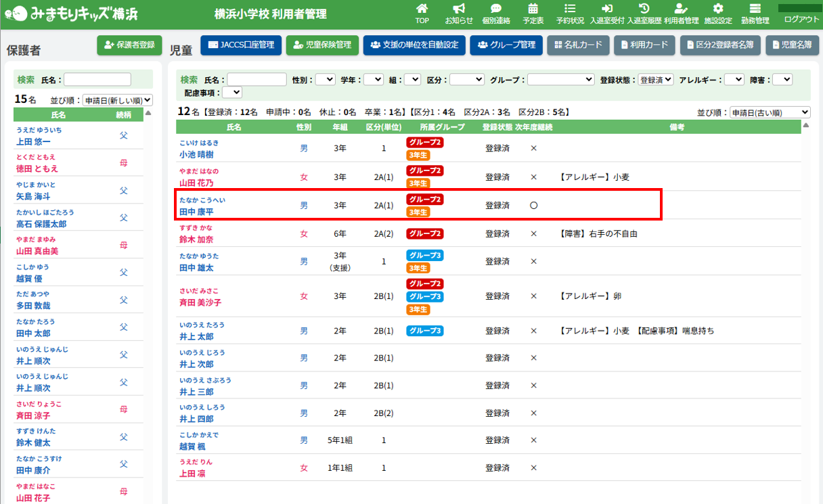The width and height of the screenshot is (823, 504).
Task: Open 勤務管理 menu icon
Action: pyautogui.click(x=755, y=9)
